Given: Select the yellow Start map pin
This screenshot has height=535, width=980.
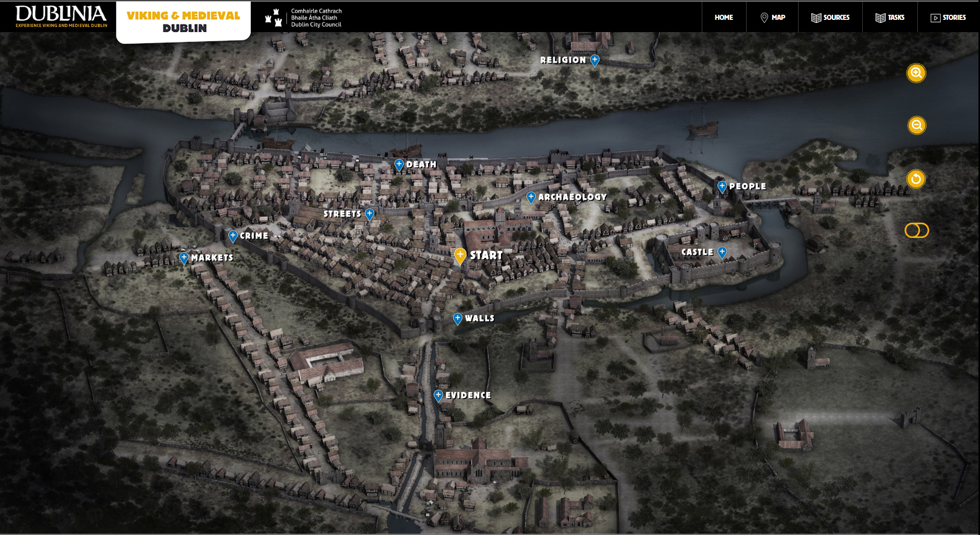Looking at the screenshot, I should pos(460,256).
